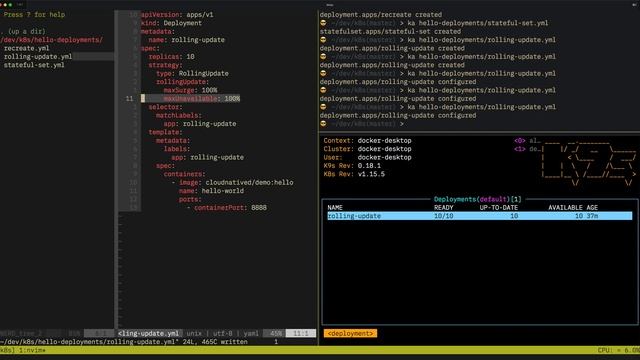Viewport: 640px width, 360px height.
Task: Click 'statefulset.apps/stateful-set created' output
Action: pos(390,31)
